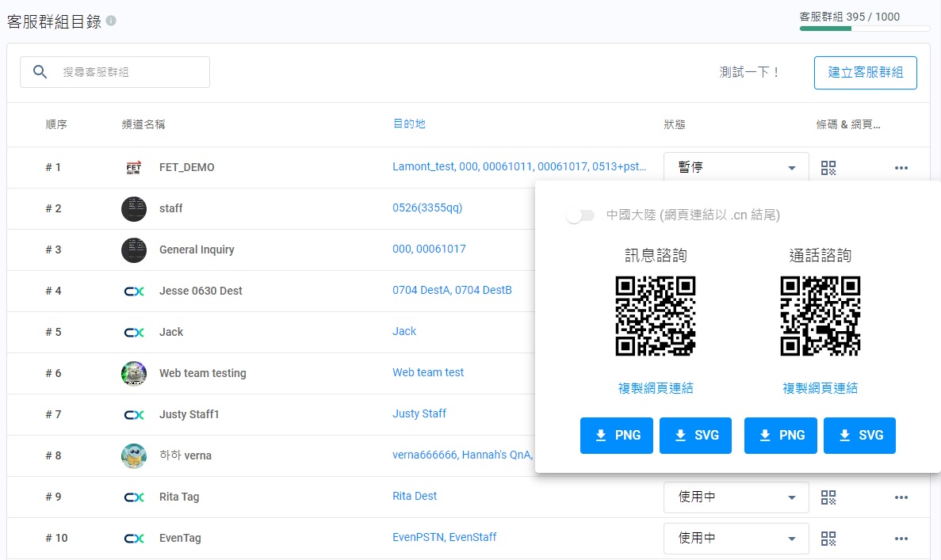
Task: Click staff channel avatar
Action: 134,208
